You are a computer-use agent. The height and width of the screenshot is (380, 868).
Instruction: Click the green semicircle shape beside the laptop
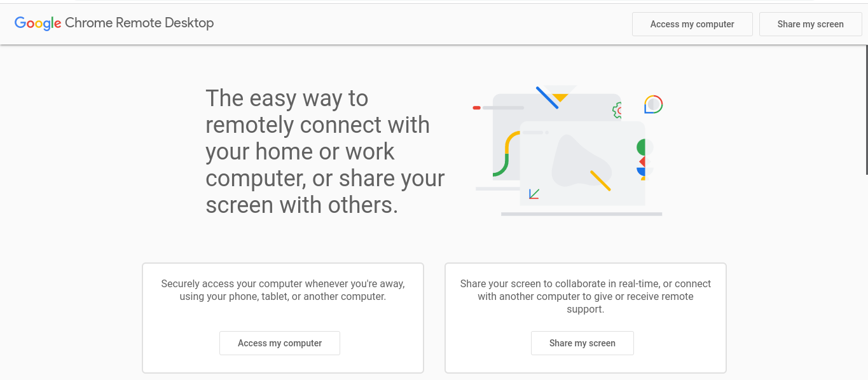pyautogui.click(x=641, y=147)
